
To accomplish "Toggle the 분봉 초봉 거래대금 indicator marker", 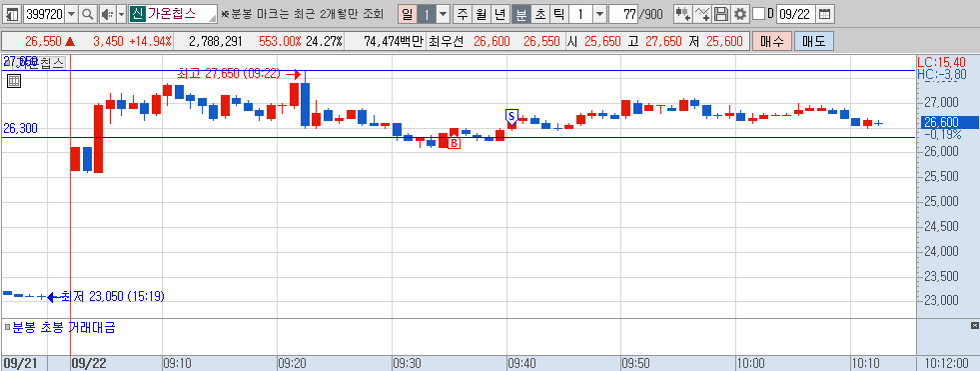I will [x=7, y=327].
